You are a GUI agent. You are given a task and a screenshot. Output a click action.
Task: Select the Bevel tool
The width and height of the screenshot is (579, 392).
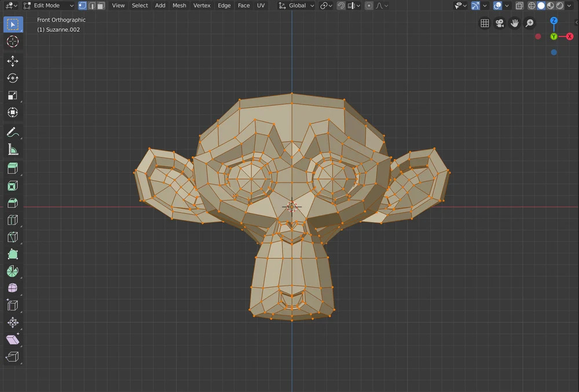pyautogui.click(x=13, y=203)
